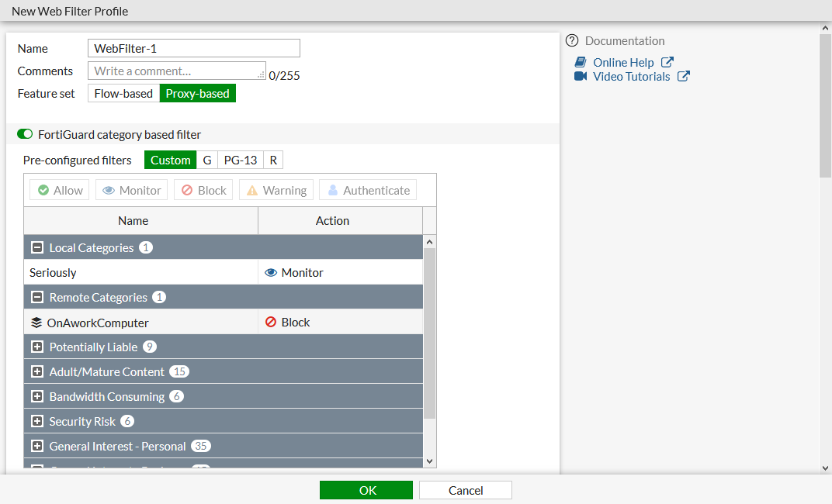Click the page scrollbar up arrow

(x=825, y=28)
